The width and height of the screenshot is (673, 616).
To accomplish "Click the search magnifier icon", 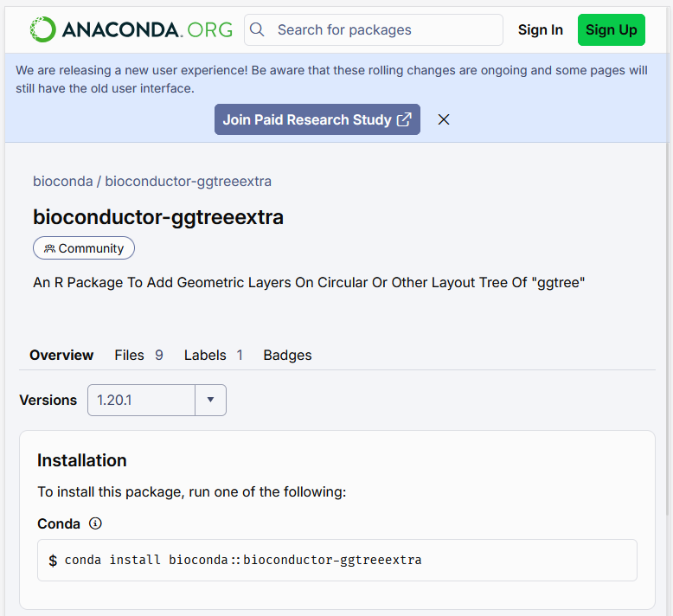I will pos(257,29).
